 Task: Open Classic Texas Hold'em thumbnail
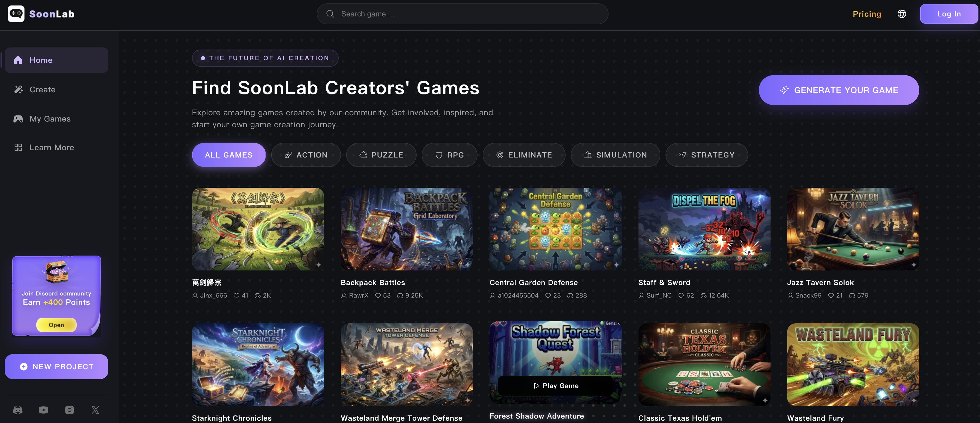(x=704, y=365)
